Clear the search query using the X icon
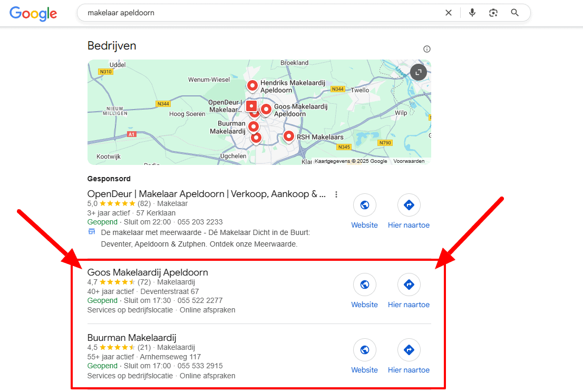Viewport: 583px width, 392px height. 449,12
